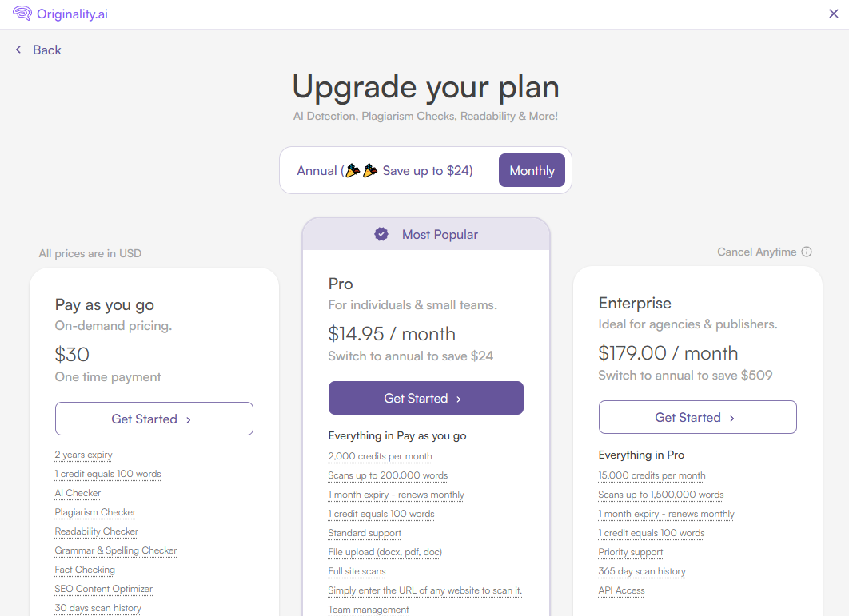The width and height of the screenshot is (849, 616).
Task: Close the upgrade plan dialog
Action: 834,14
